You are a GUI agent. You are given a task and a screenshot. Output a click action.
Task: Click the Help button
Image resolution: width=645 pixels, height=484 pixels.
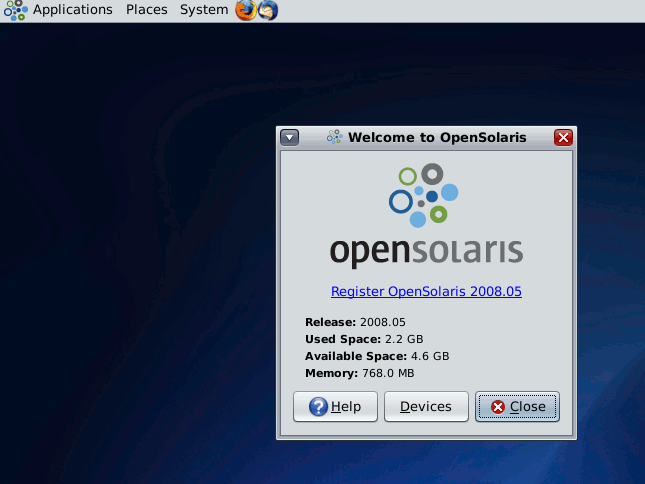pyautogui.click(x=335, y=406)
